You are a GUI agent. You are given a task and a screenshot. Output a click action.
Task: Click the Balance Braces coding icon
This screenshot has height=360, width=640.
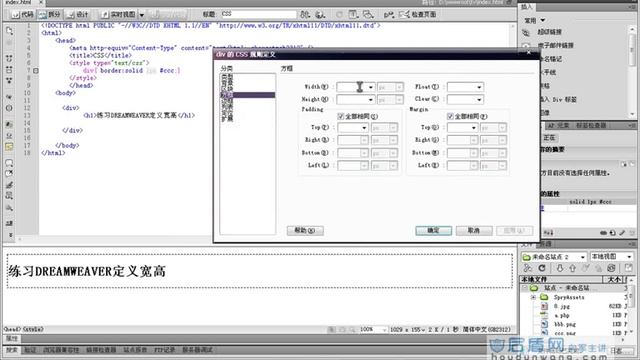(x=9, y=108)
